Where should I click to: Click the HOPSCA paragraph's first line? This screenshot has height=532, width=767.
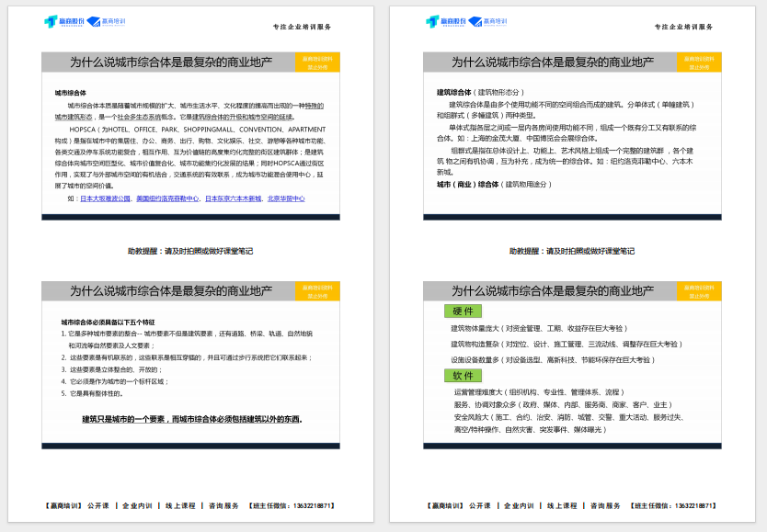pos(197,130)
